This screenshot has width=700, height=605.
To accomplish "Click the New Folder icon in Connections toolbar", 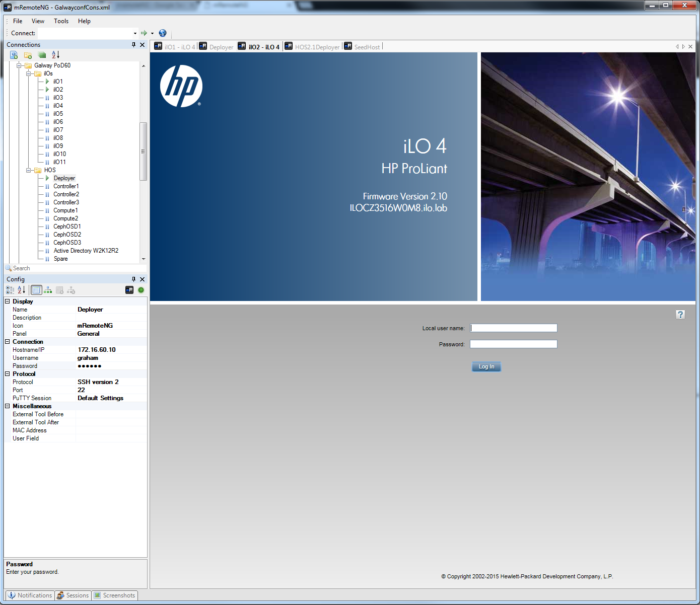I will [x=28, y=55].
